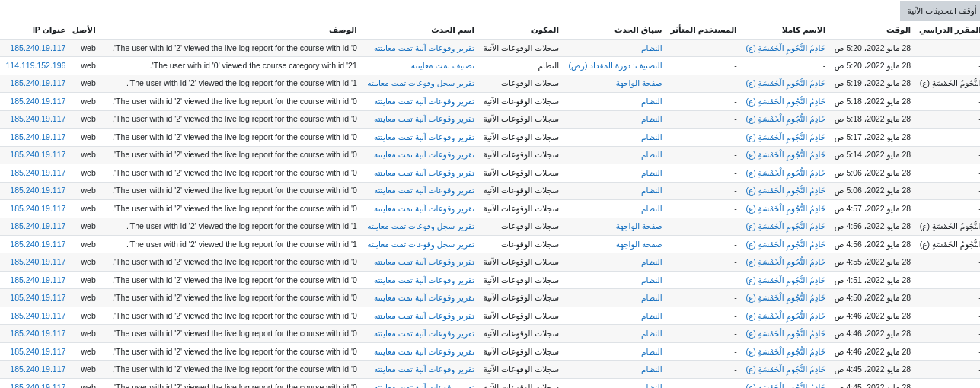
Task: Open event name link in the 4:55 ص row
Action: (x=424, y=262)
